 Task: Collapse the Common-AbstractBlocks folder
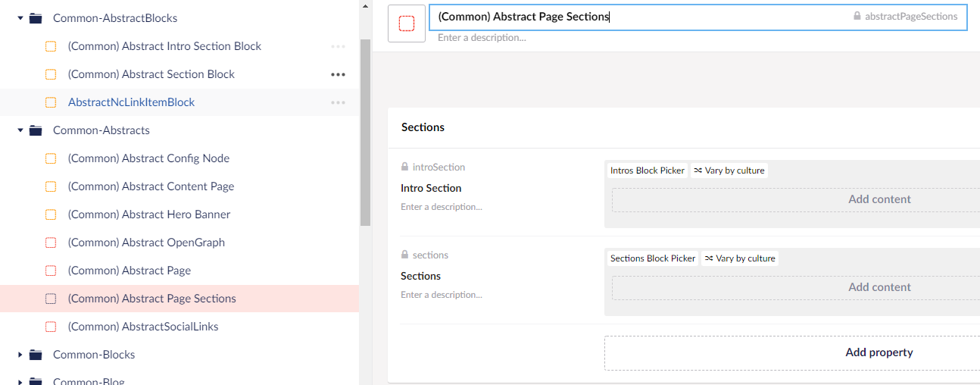[x=20, y=18]
